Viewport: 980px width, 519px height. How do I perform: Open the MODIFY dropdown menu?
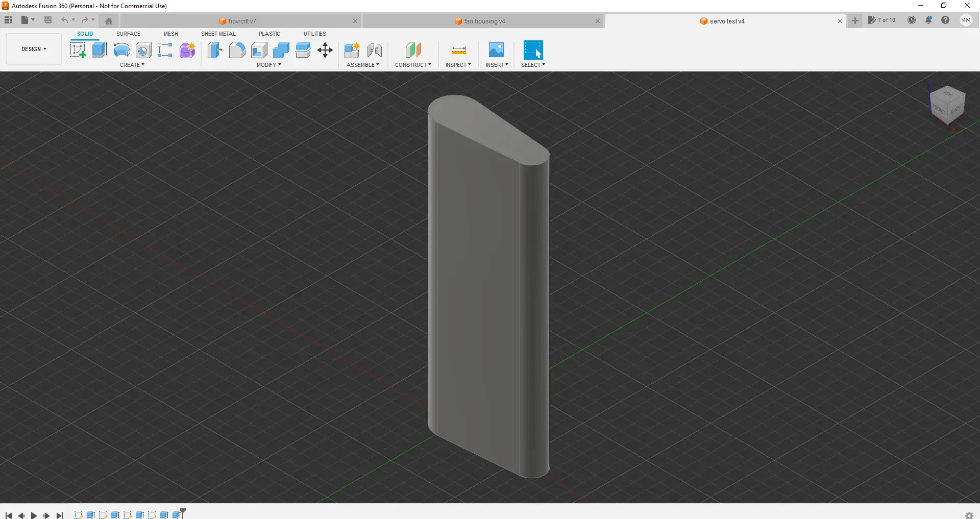click(268, 65)
